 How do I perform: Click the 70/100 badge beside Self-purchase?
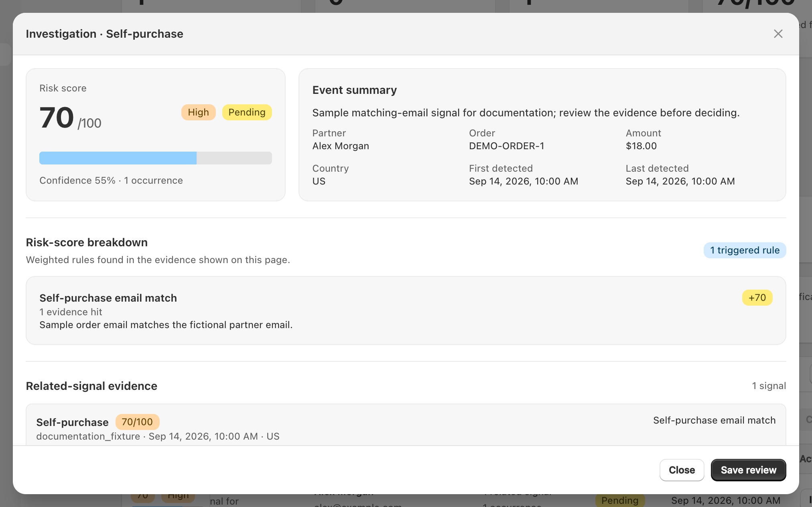point(137,422)
